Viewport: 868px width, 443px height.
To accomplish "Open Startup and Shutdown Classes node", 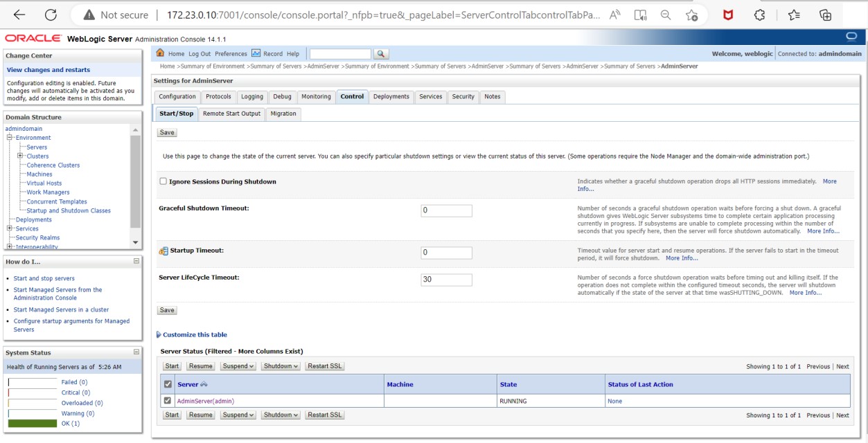I will pyautogui.click(x=69, y=210).
